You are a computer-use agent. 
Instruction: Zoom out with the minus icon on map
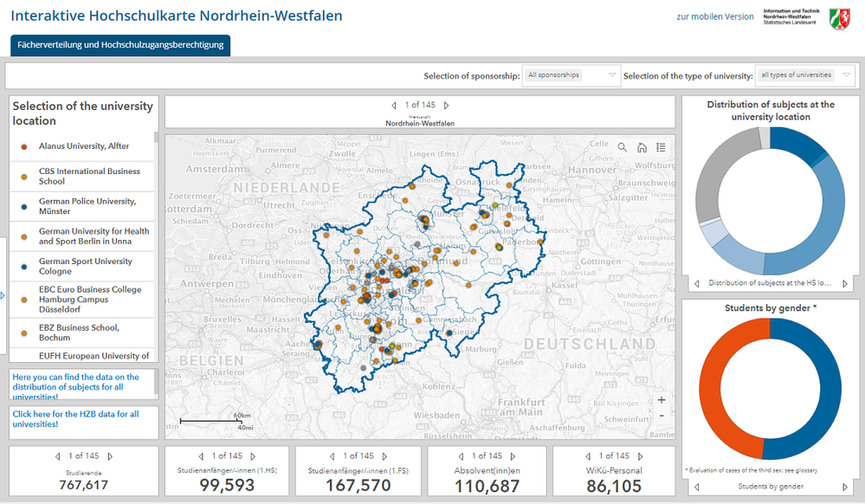pos(662,416)
